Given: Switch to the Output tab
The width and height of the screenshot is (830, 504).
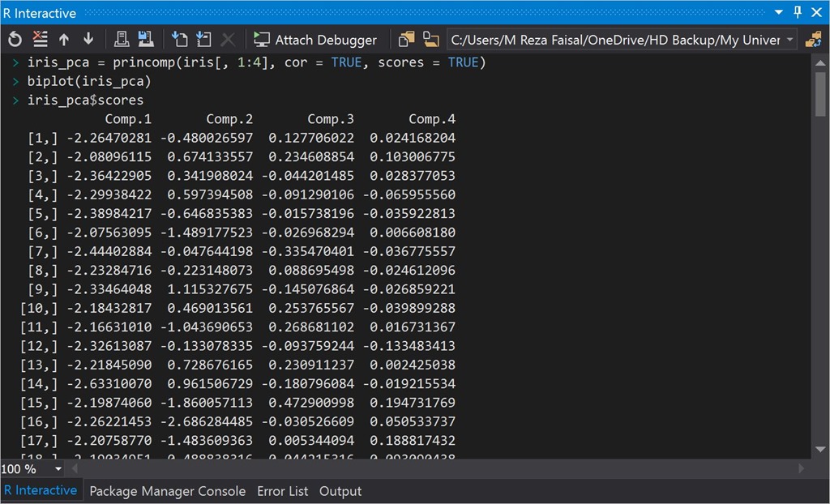Looking at the screenshot, I should [x=340, y=491].
